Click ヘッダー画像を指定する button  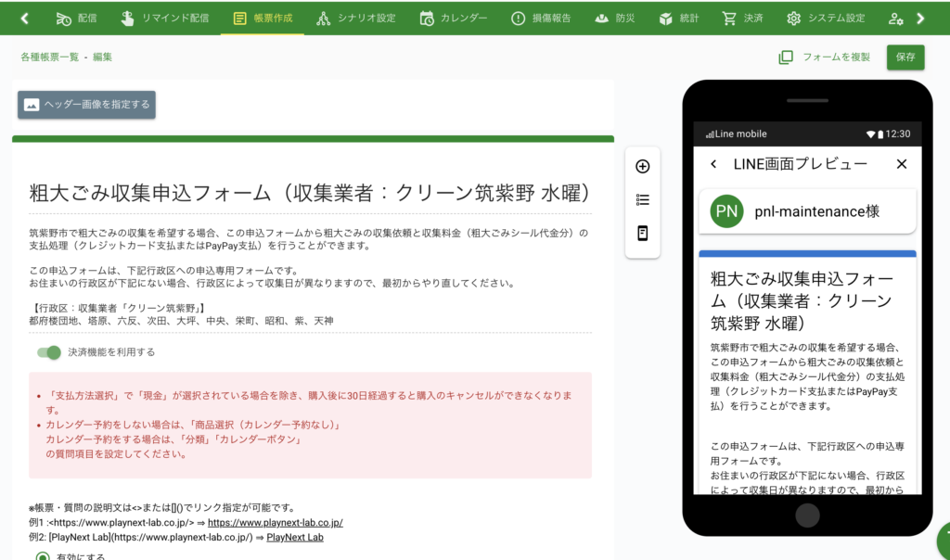(86, 104)
